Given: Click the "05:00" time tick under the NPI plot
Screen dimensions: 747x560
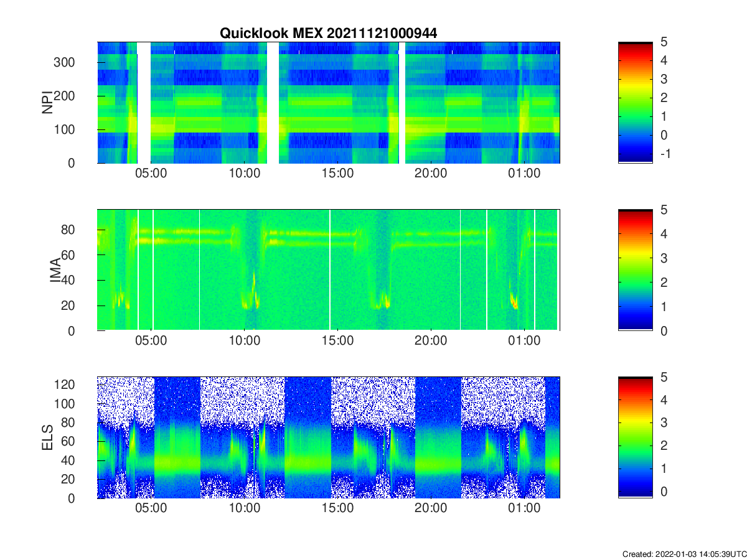Looking at the screenshot, I should [151, 174].
